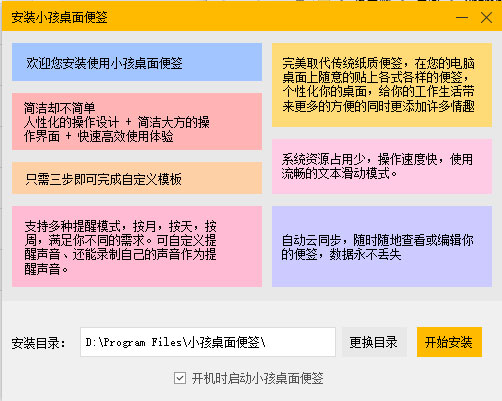This screenshot has height=401, width=502.
Task: Minimize the installer window
Action: point(462,17)
